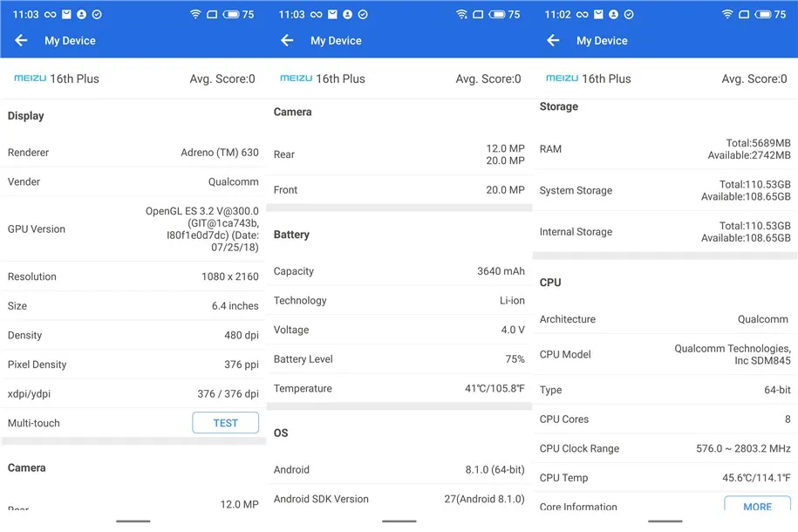Tap the Battery section heading
The height and width of the screenshot is (532, 798).
tap(291, 235)
